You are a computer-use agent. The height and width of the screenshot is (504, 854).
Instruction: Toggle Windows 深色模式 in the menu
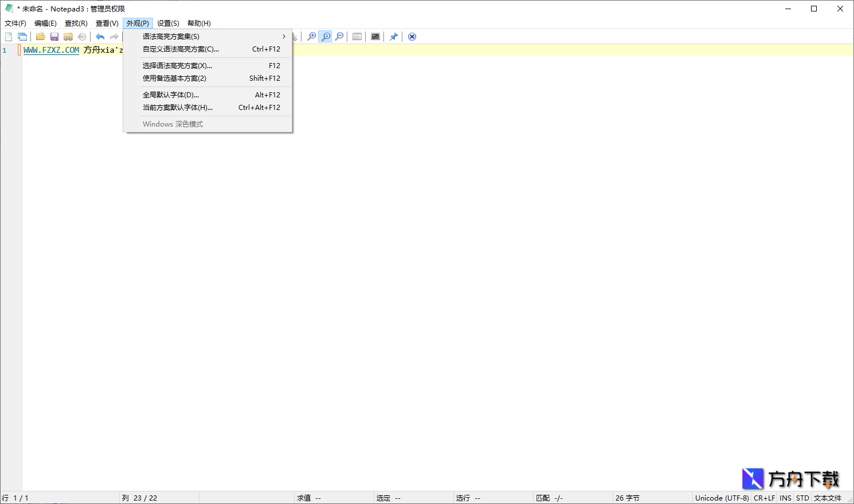[x=173, y=124]
